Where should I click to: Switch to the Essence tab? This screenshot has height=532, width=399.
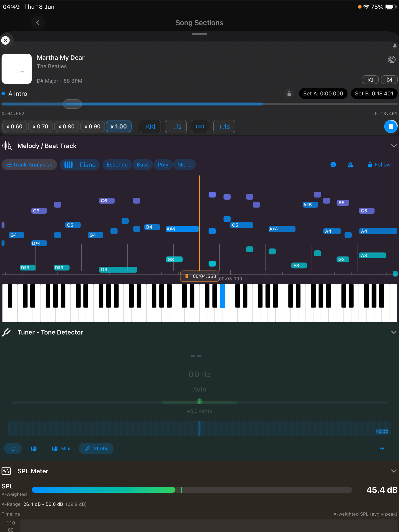tap(117, 165)
